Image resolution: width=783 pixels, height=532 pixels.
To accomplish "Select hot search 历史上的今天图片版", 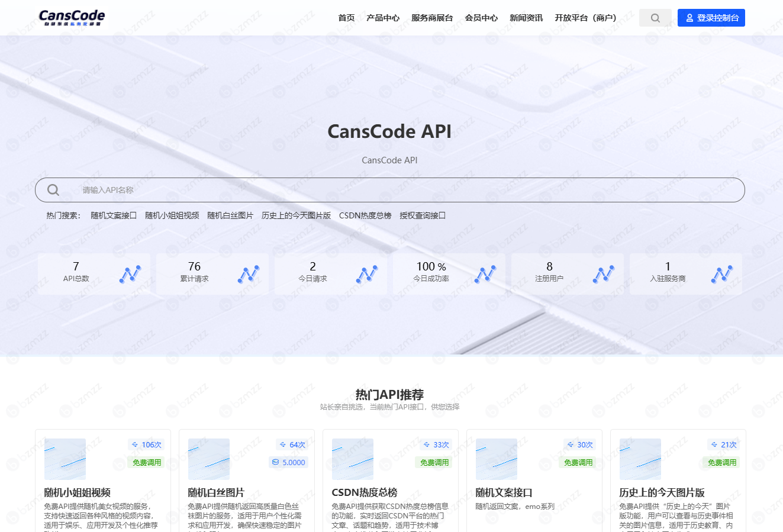I will tap(296, 215).
